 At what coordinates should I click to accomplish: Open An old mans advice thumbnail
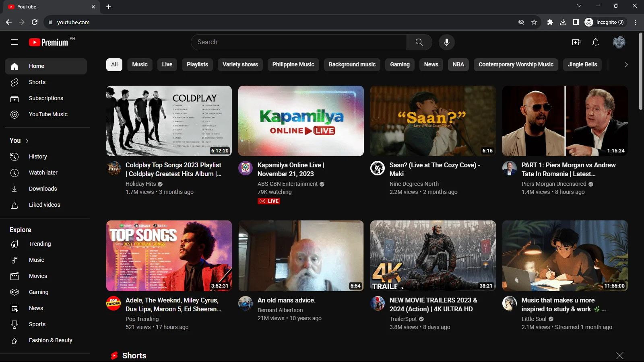tap(301, 256)
